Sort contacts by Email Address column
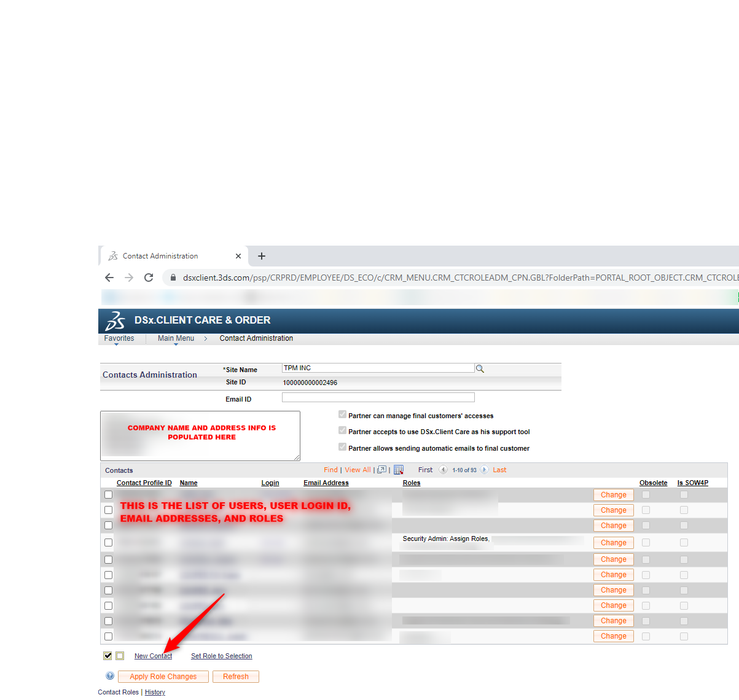 (x=326, y=483)
